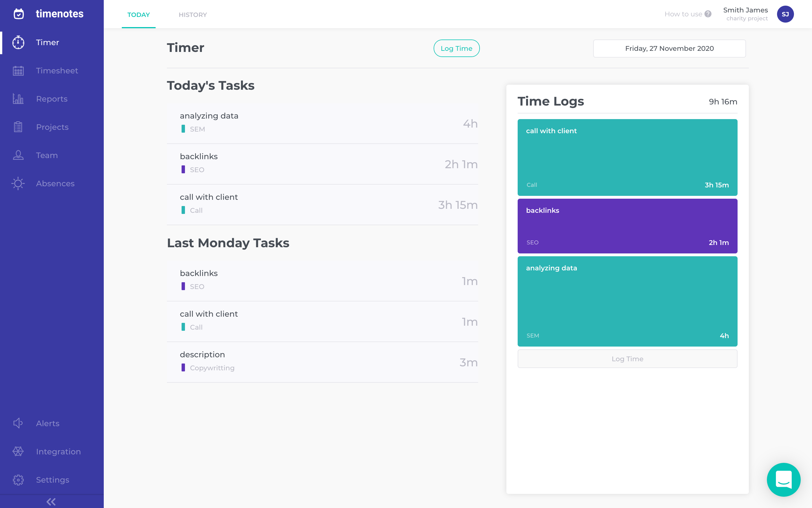Open the backlinks purple time log card
Image resolution: width=812 pixels, height=508 pixels.
coord(627,226)
